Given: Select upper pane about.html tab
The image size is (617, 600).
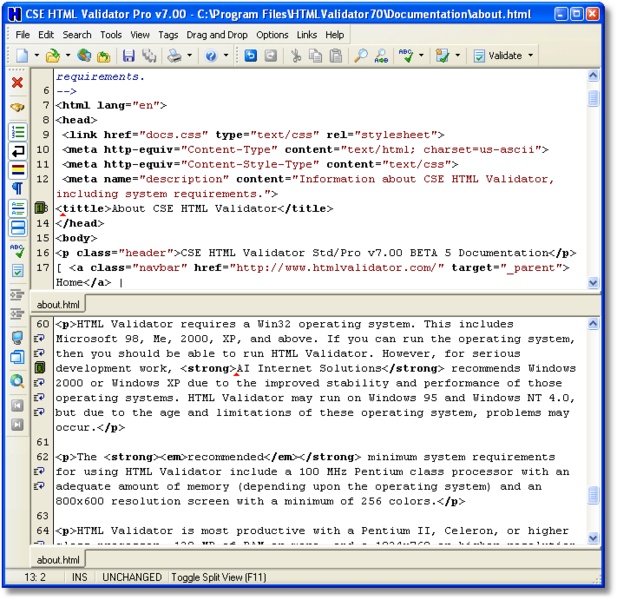Looking at the screenshot, I should [x=58, y=305].
